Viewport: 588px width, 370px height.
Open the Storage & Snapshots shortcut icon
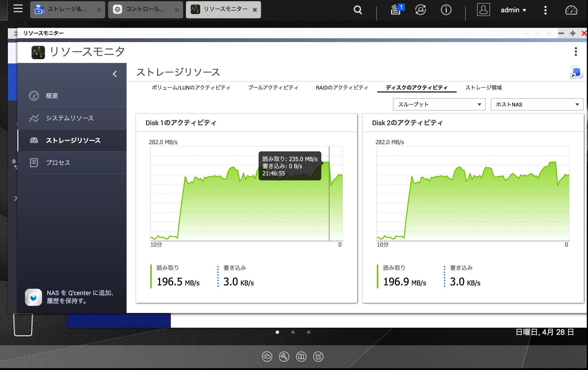[576, 73]
